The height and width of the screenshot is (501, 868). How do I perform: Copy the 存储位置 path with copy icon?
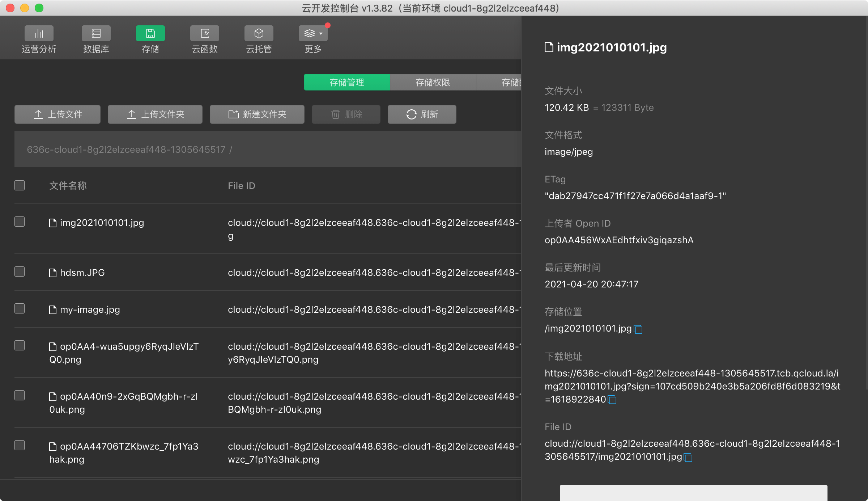click(x=638, y=329)
